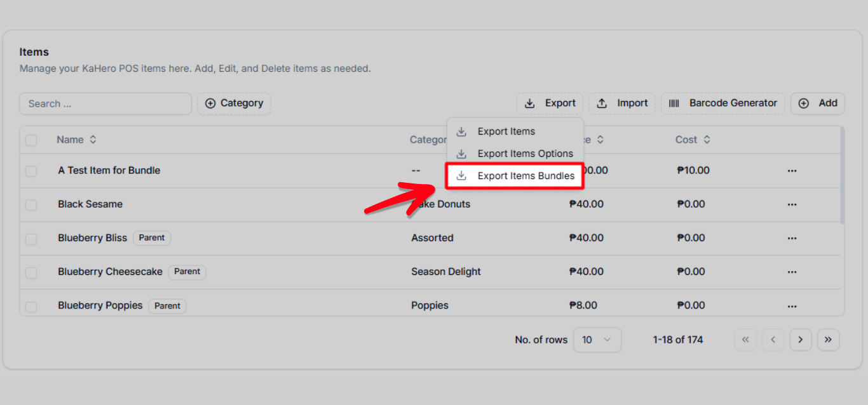Sort items by Cost column
Image resolution: width=868 pixels, height=405 pixels.
pos(693,140)
